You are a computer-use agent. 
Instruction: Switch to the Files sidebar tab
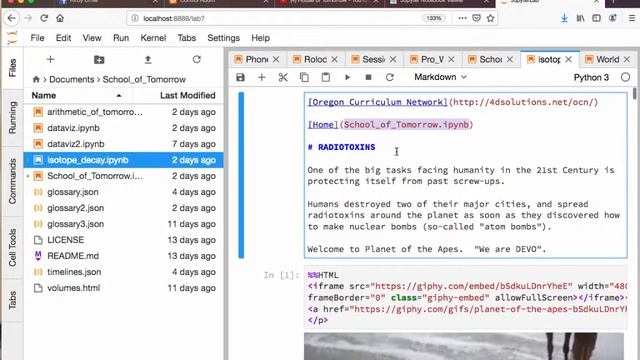12,68
